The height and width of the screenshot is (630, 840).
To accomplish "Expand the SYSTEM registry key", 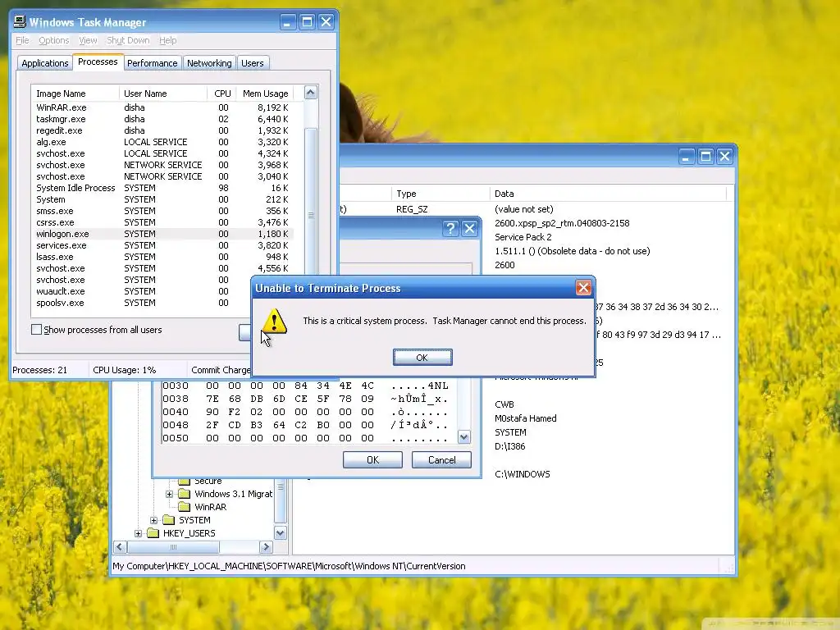I will pyautogui.click(x=153, y=520).
